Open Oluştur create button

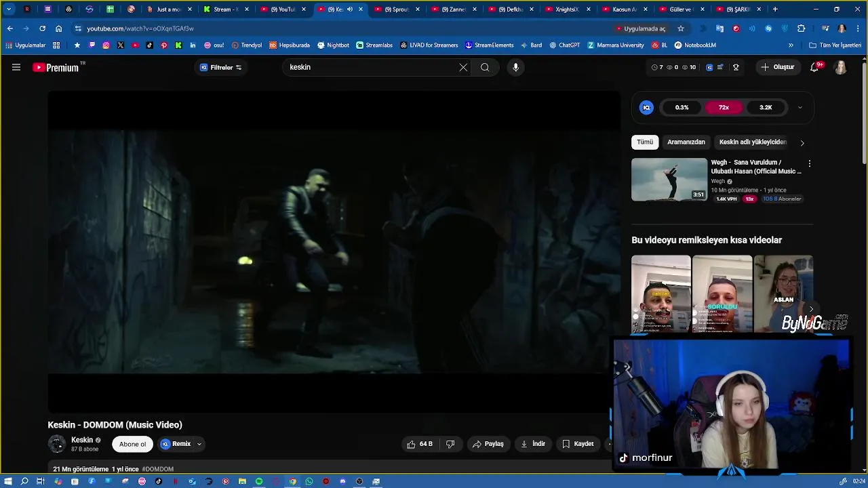click(x=778, y=67)
